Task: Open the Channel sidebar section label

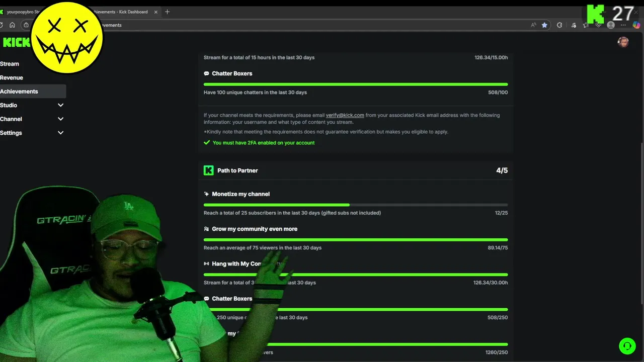Action: [x=11, y=119]
